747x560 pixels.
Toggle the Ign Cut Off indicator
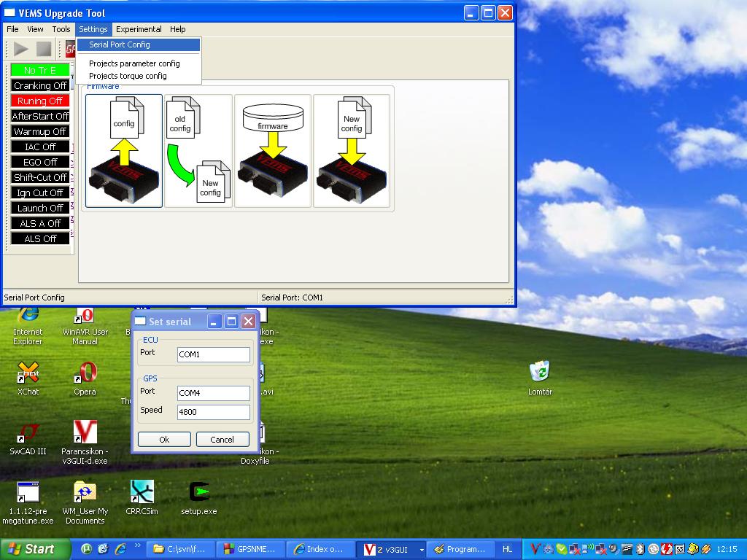click(x=40, y=192)
